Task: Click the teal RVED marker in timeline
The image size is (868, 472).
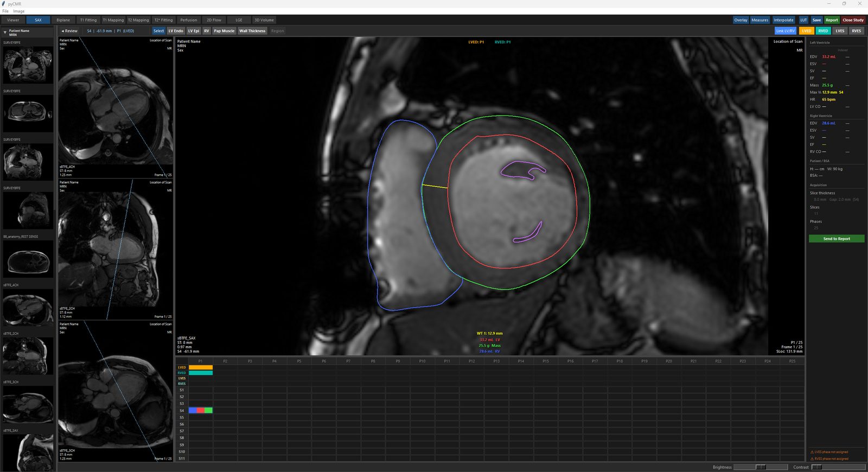Action: [x=201, y=373]
